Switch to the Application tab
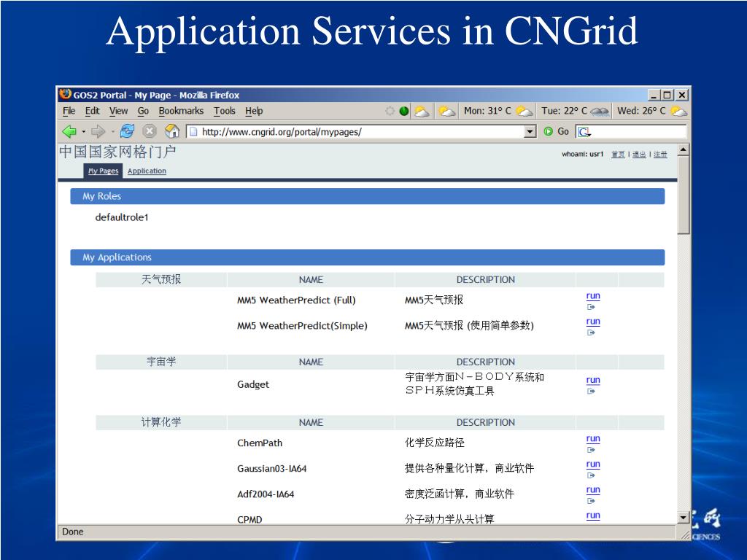Image resolution: width=747 pixels, height=560 pixels. (147, 171)
